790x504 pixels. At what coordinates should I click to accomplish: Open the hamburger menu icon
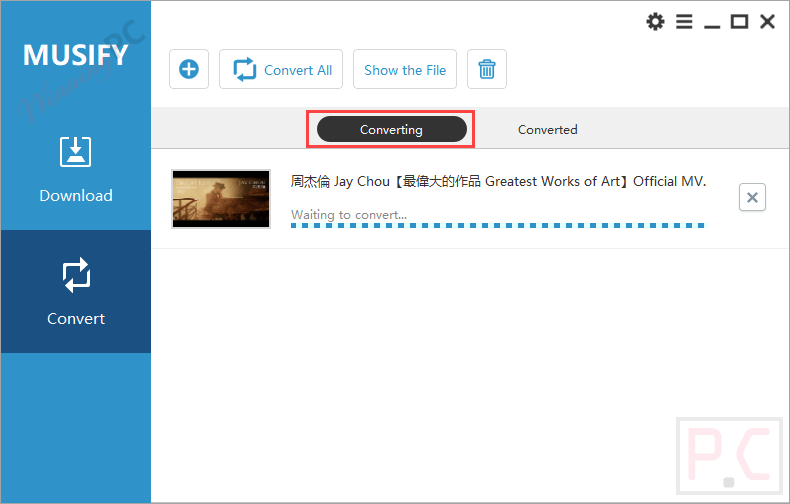684,22
